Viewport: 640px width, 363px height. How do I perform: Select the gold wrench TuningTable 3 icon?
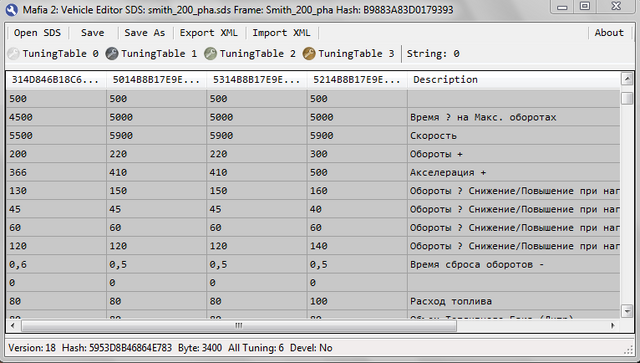(309, 53)
